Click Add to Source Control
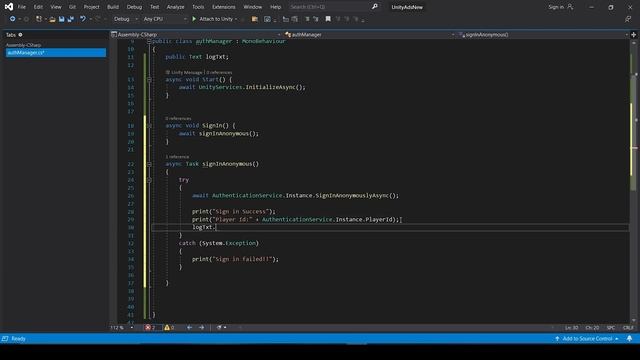The height and width of the screenshot is (360, 640). click(x=587, y=339)
